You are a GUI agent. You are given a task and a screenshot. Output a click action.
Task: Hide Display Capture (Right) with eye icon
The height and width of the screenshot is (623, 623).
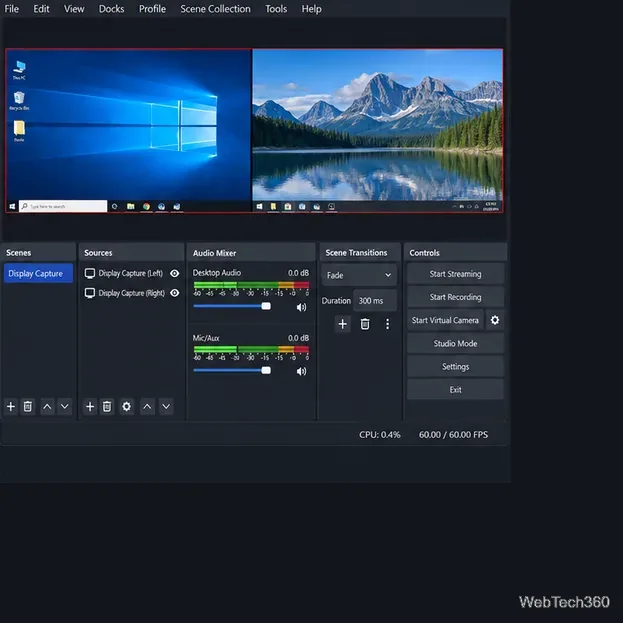coord(174,293)
